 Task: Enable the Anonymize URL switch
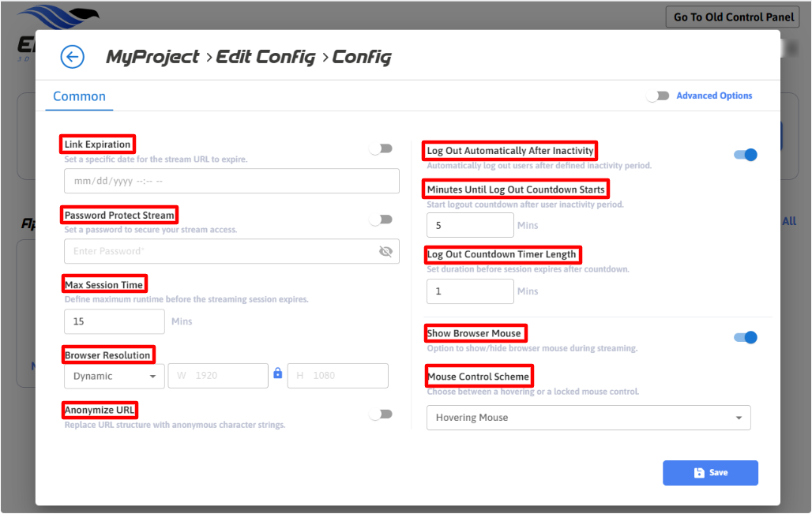click(381, 414)
